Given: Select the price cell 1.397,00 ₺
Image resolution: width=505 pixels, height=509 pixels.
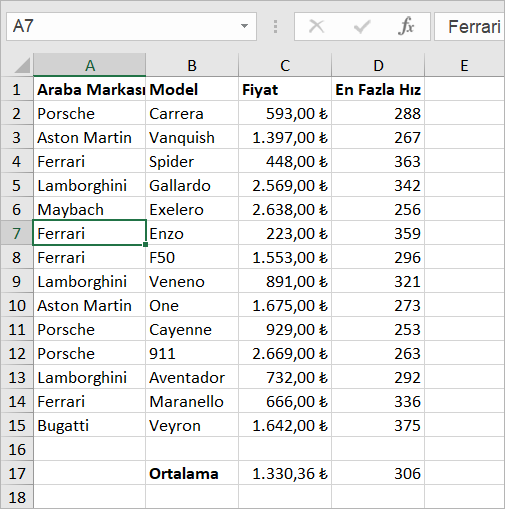Looking at the screenshot, I should pos(285,137).
